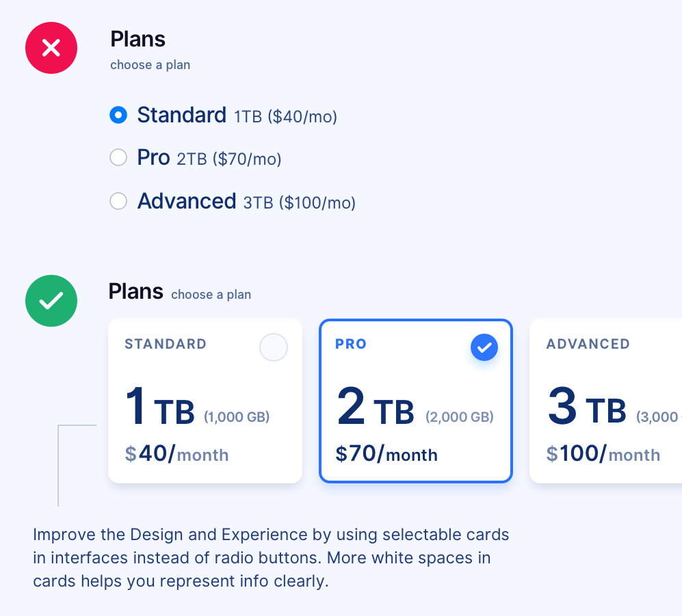
Task: Click the $100/month price on Advanced card
Action: tap(603, 454)
